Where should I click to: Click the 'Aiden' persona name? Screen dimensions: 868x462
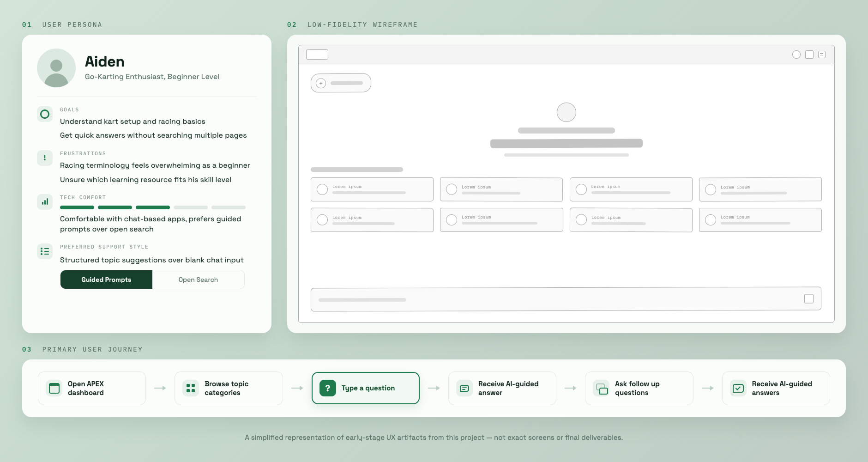click(105, 61)
